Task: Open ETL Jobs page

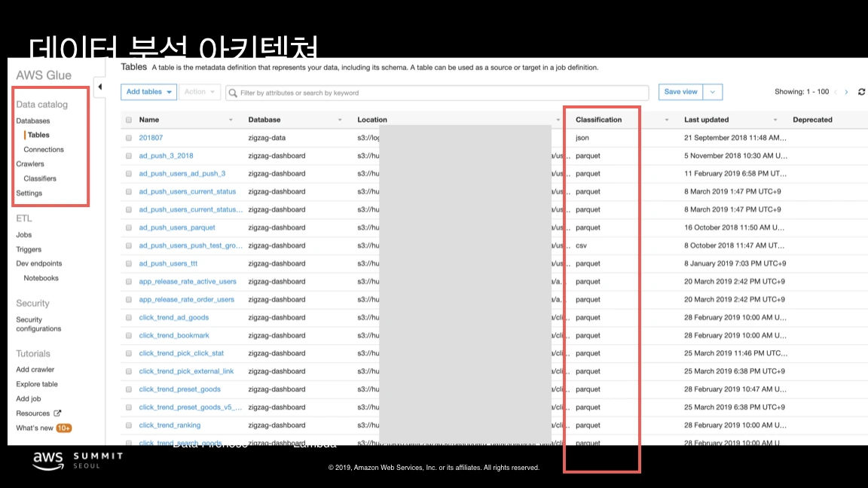Action: (24, 235)
